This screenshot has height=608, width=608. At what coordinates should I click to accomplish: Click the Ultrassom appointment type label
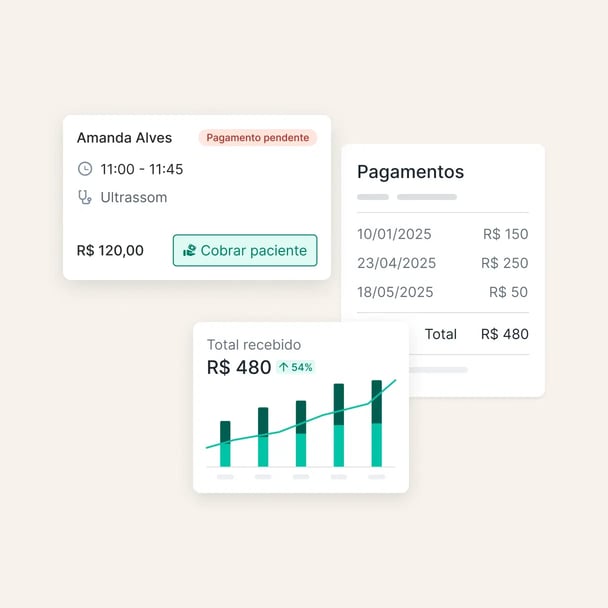click(134, 197)
